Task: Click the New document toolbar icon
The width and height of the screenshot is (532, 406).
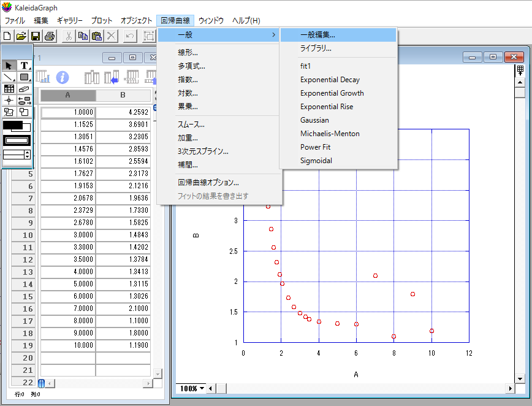Action: point(7,36)
